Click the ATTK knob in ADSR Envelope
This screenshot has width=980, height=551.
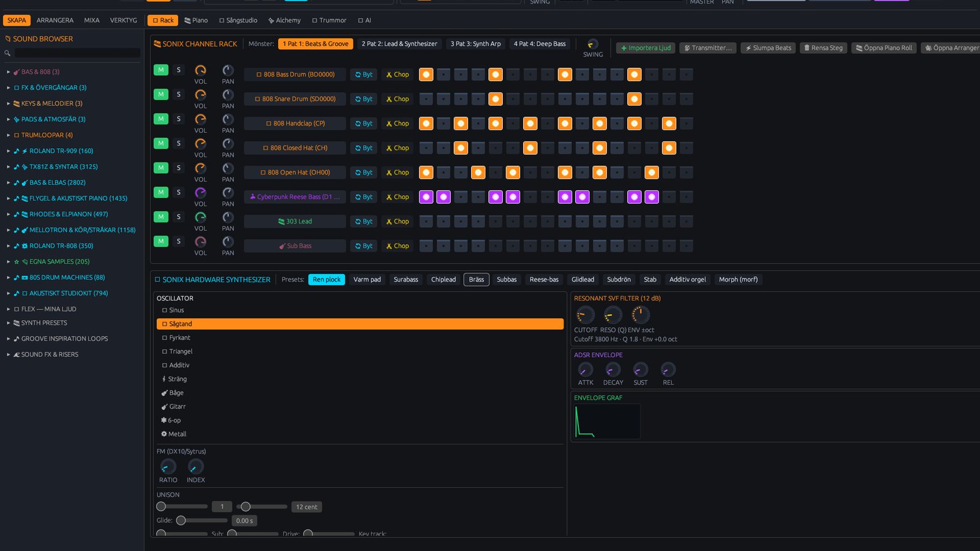click(586, 370)
